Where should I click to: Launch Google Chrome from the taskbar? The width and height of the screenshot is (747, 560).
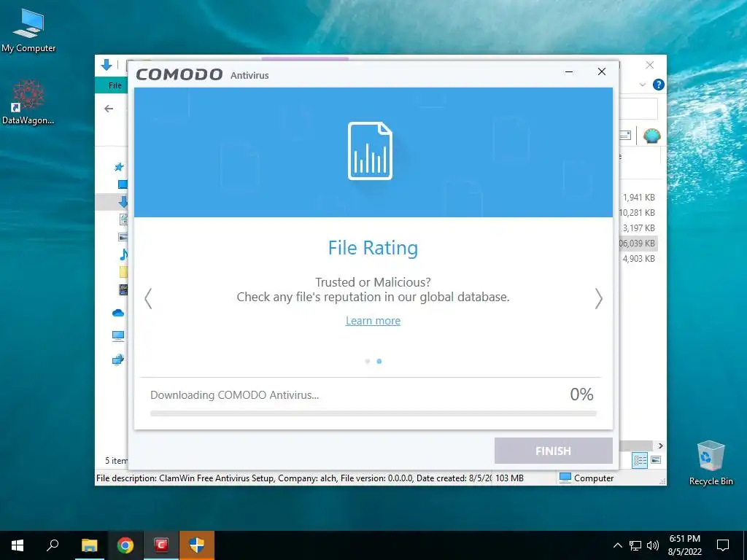pos(125,545)
